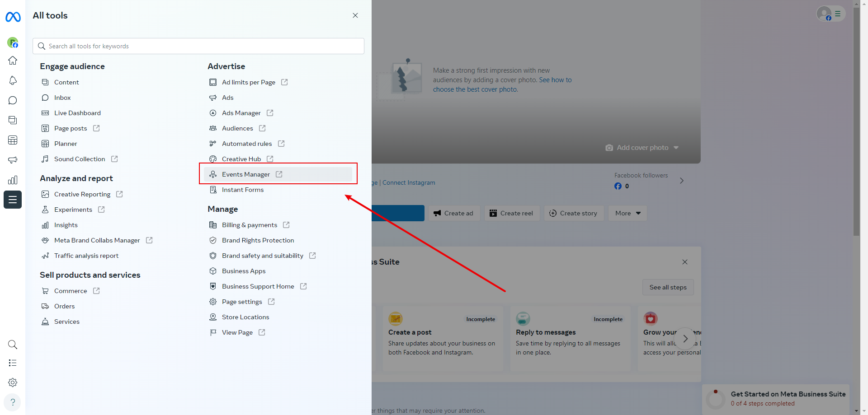868x415 pixels.
Task: Open Brand Rights Protection
Action: 258,240
